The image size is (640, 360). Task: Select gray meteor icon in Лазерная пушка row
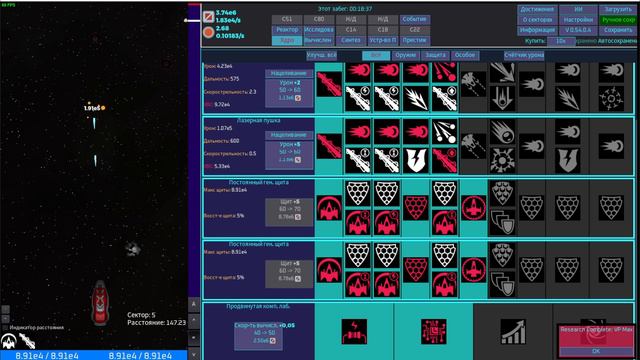(x=502, y=132)
